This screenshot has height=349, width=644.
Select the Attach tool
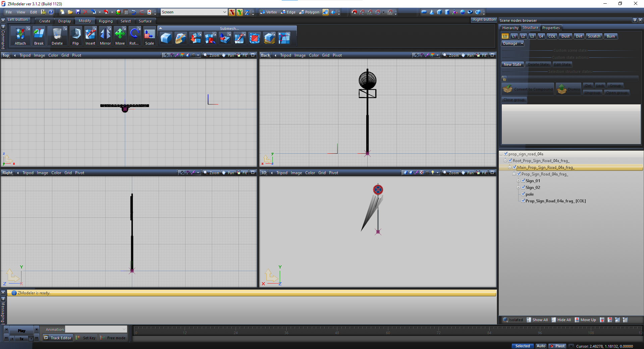click(x=20, y=36)
